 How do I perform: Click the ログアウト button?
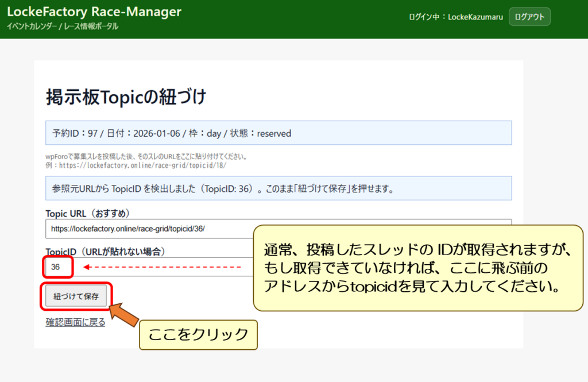click(529, 17)
